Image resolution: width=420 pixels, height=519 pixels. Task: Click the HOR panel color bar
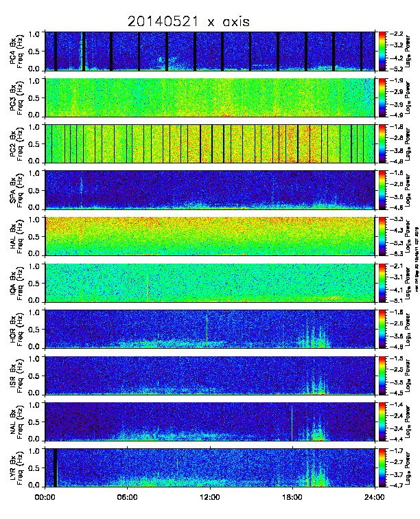tap(382, 330)
